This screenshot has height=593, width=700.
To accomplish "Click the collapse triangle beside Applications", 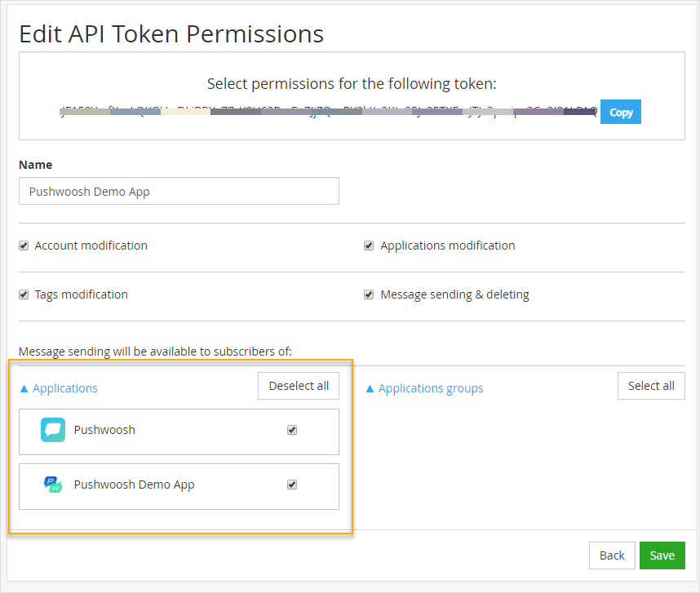I will coord(24,388).
